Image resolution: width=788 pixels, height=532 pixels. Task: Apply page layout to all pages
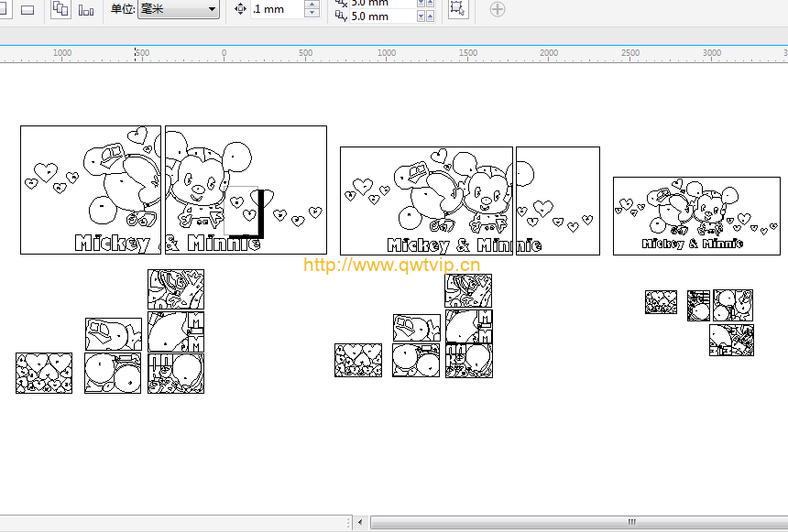pos(60,8)
